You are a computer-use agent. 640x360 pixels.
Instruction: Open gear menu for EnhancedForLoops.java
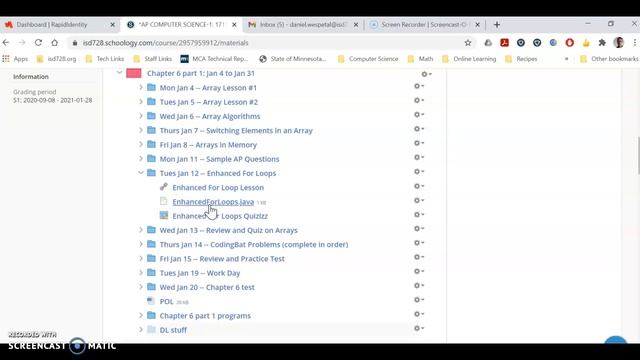click(x=419, y=200)
